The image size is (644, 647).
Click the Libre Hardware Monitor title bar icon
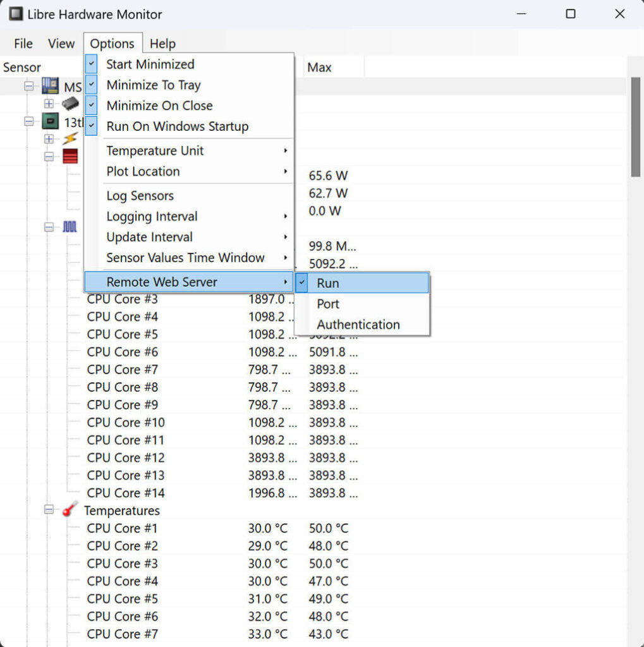pyautogui.click(x=15, y=13)
